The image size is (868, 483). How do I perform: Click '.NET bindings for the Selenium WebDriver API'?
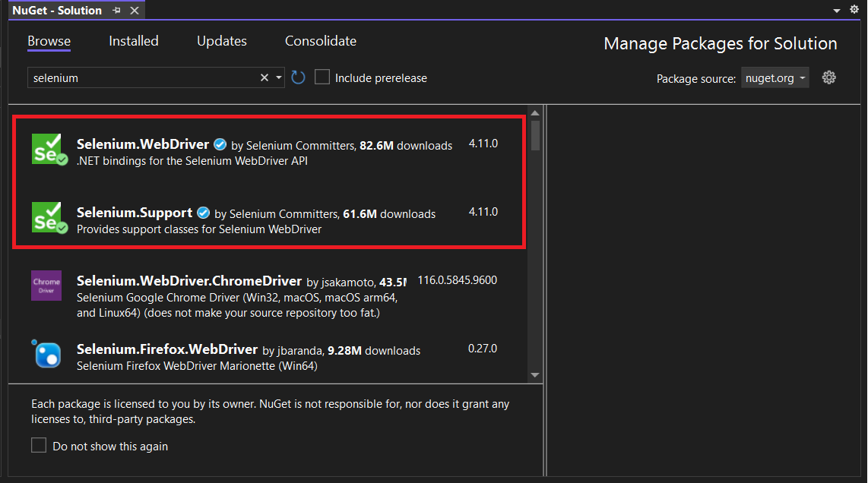click(x=192, y=161)
